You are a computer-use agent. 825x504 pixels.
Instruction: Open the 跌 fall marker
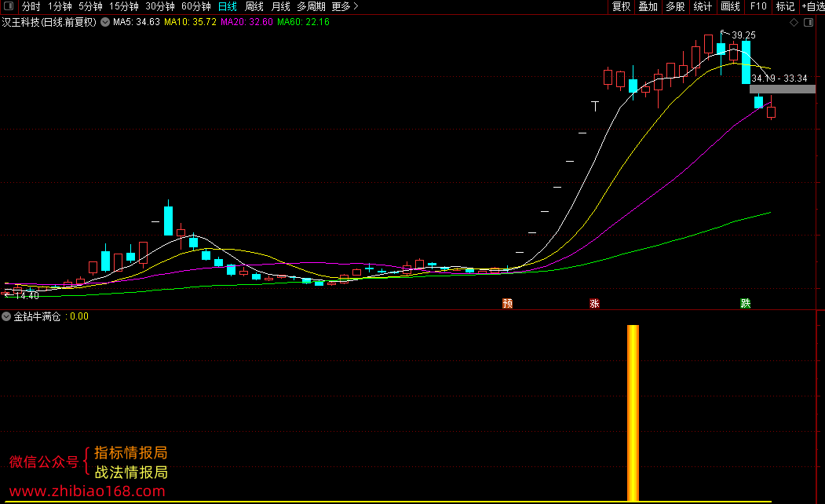746,304
